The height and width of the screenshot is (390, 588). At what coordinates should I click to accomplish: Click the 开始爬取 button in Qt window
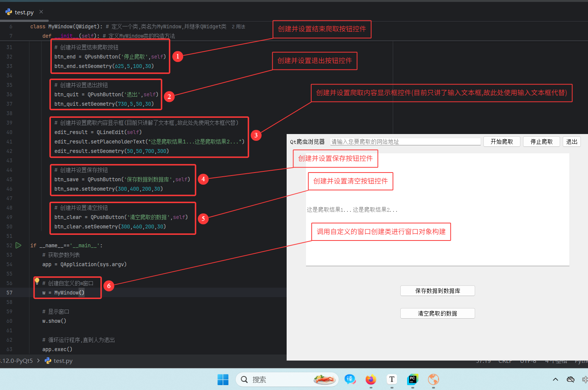(502, 142)
